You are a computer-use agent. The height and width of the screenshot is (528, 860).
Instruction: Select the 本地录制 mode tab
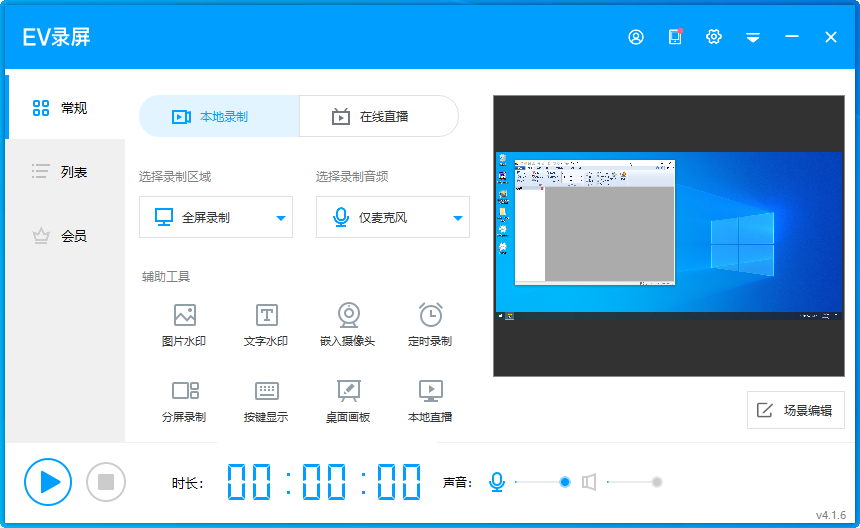pyautogui.click(x=219, y=116)
